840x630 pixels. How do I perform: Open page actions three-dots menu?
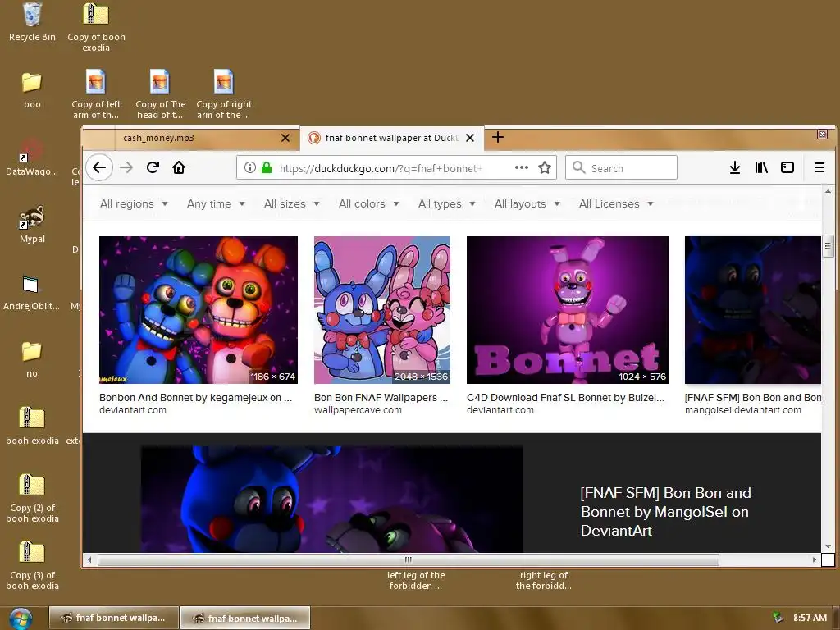[521, 167]
